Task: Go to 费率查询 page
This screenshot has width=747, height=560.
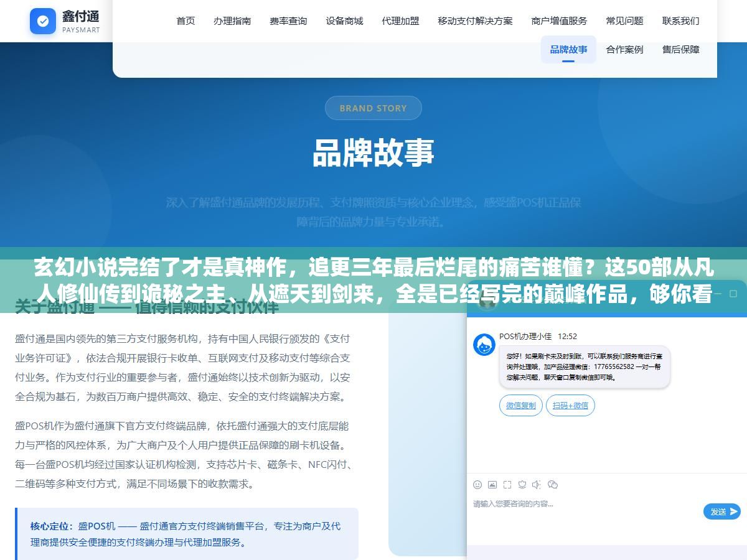Action: tap(288, 21)
